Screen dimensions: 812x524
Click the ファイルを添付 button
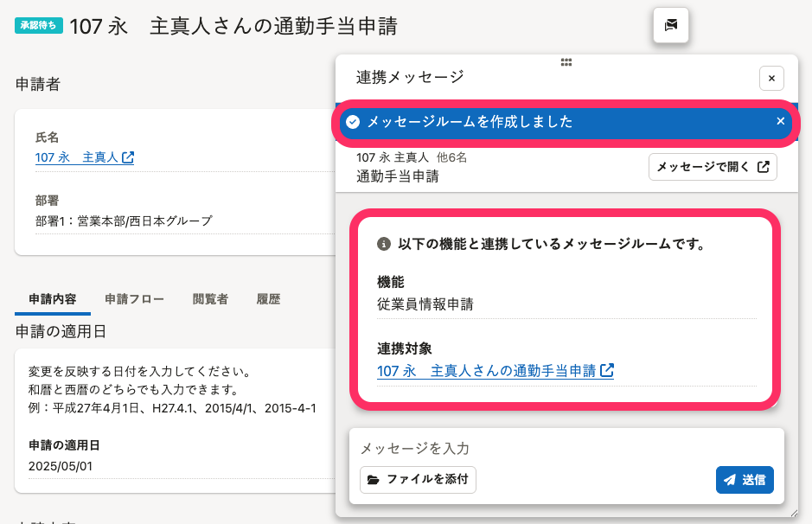(418, 479)
